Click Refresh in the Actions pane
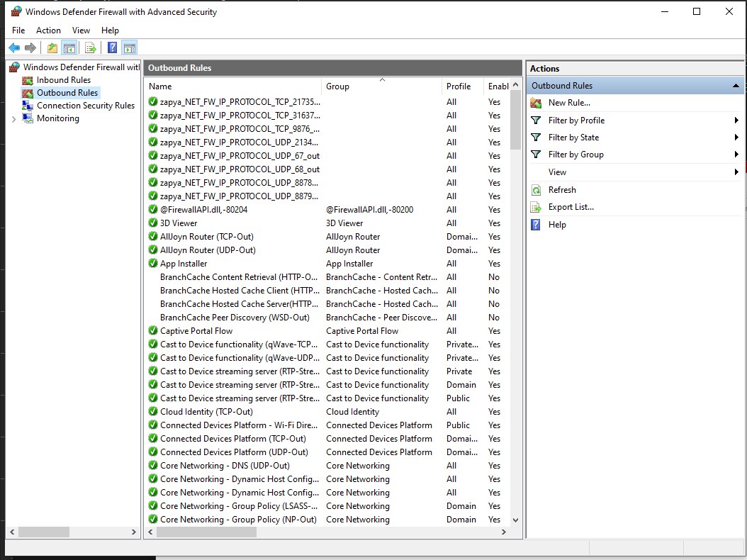The width and height of the screenshot is (747, 560). (x=562, y=190)
